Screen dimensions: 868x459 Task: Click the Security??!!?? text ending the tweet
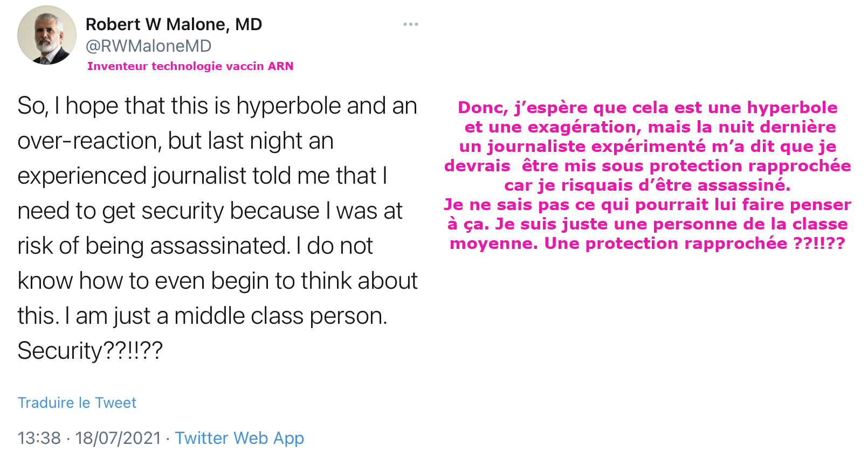coord(90,351)
